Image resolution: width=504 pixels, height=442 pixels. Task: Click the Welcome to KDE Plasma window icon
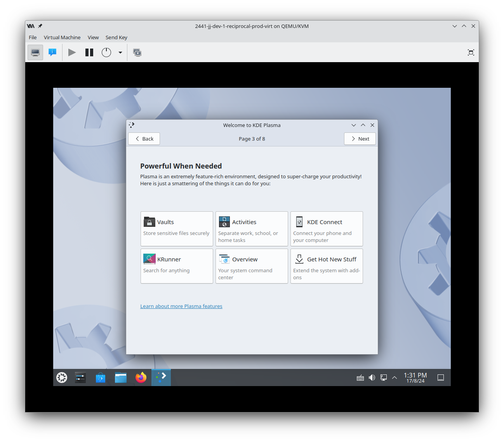[132, 125]
